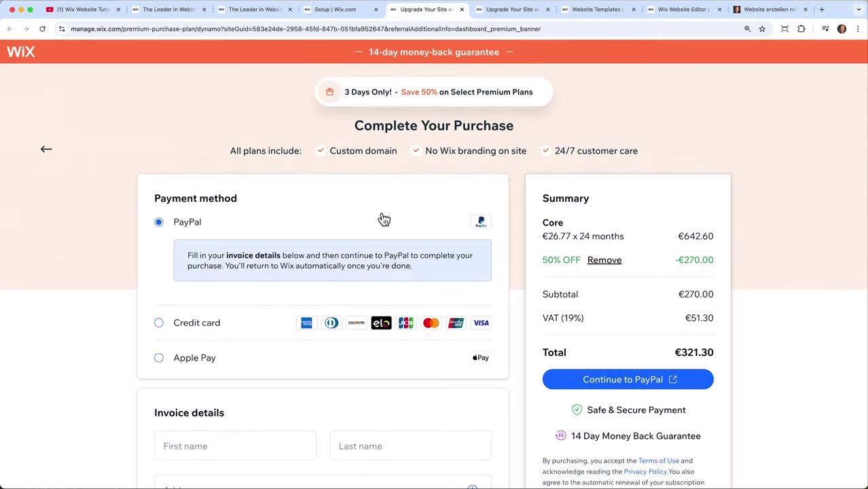Click the Diners Club card icon
868x489 pixels.
(x=331, y=323)
